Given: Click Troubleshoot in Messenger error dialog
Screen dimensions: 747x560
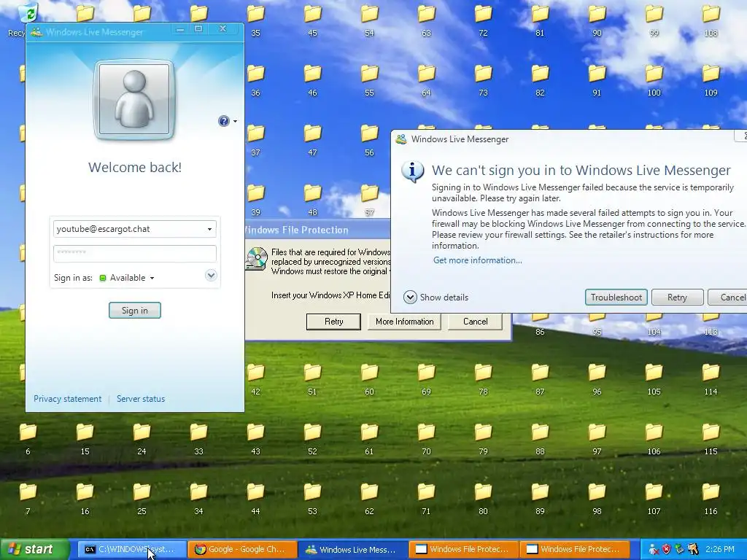Looking at the screenshot, I should tap(616, 297).
